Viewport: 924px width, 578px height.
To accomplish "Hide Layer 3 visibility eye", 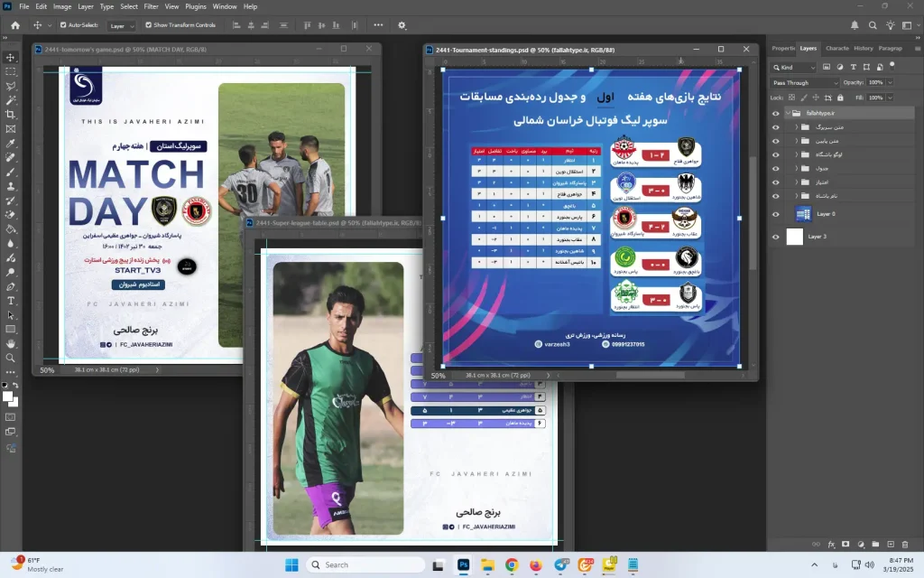I will (775, 237).
